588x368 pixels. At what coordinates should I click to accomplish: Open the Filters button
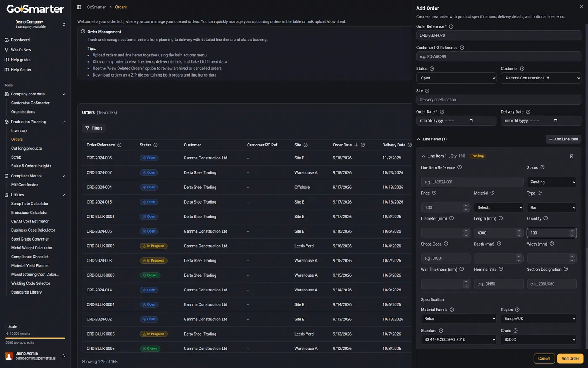[94, 128]
